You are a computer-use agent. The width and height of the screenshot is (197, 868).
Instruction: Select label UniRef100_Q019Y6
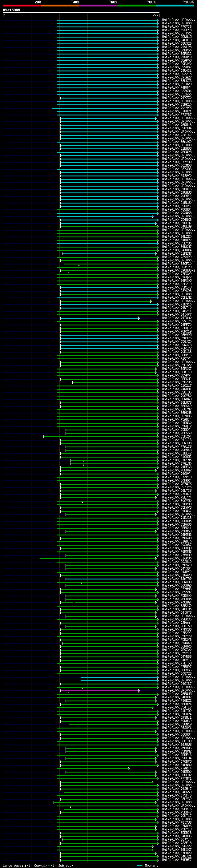(177, 108)
